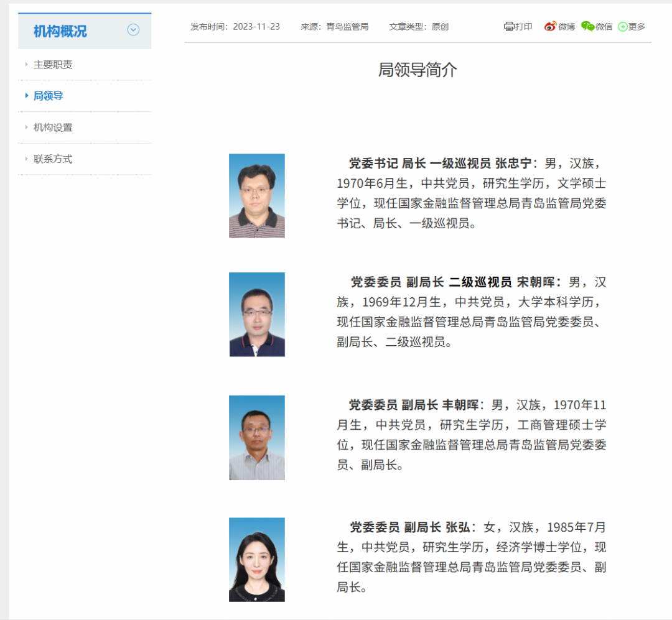Click 丰朝晖's portrait photo
672x620 pixels.
click(x=257, y=437)
